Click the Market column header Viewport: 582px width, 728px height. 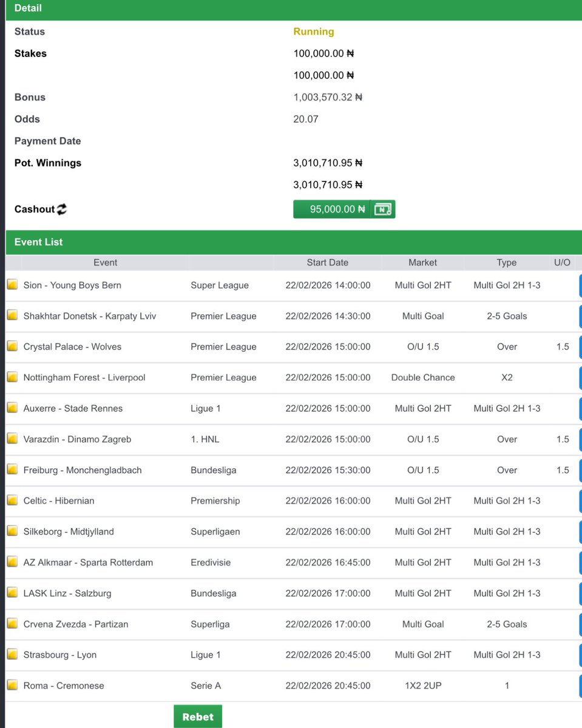[x=423, y=263]
